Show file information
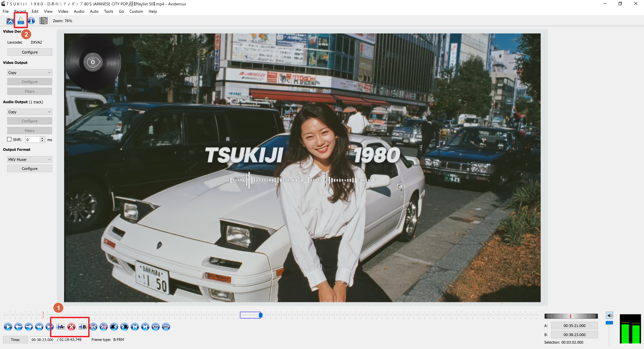Image resolution: width=644 pixels, height=349 pixels. click(x=31, y=21)
